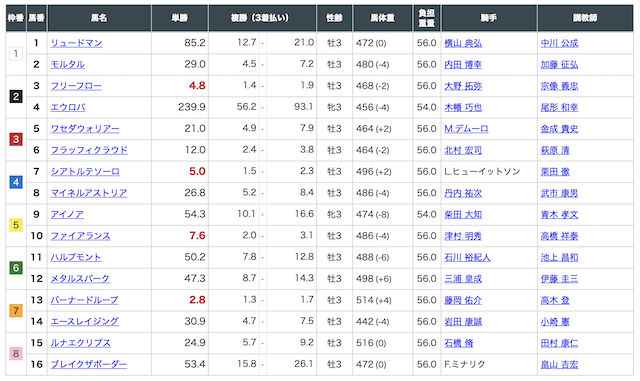Open jockey link 横山 典弘
Screen dimensions: 640x381
463,43
